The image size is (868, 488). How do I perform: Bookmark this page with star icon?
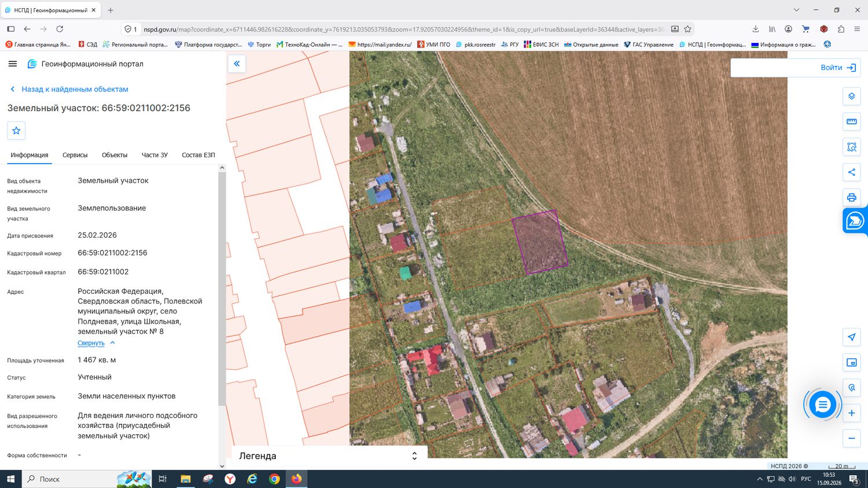coord(687,29)
